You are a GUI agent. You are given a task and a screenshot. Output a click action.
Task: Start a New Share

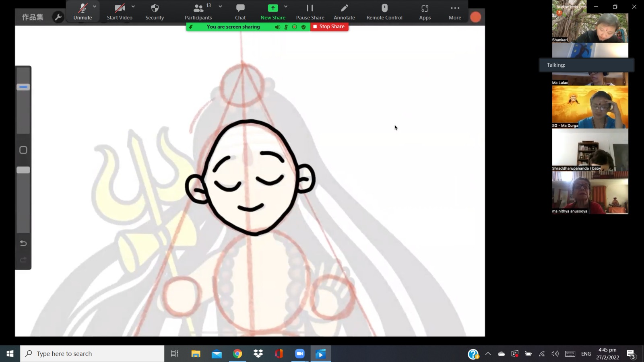[272, 12]
